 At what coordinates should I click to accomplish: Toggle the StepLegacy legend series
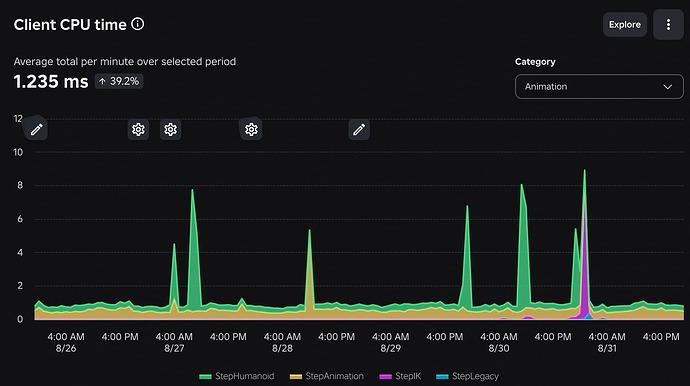(x=467, y=376)
